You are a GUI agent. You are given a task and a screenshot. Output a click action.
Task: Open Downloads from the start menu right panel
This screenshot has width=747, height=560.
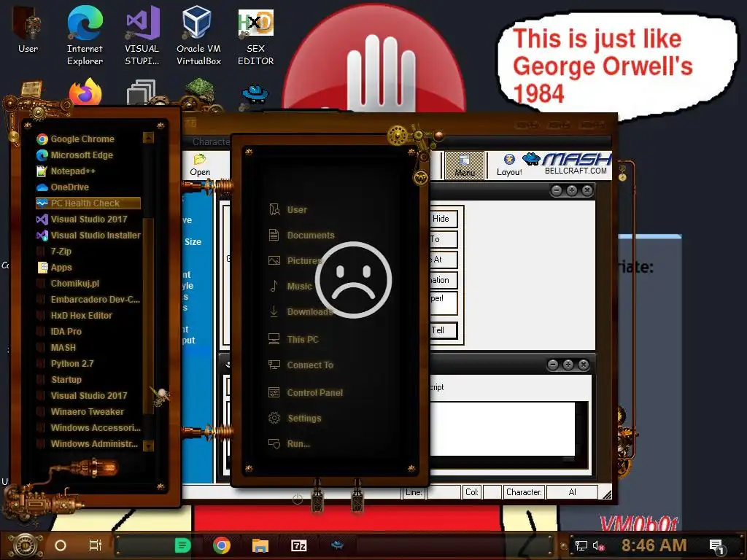tap(301, 312)
